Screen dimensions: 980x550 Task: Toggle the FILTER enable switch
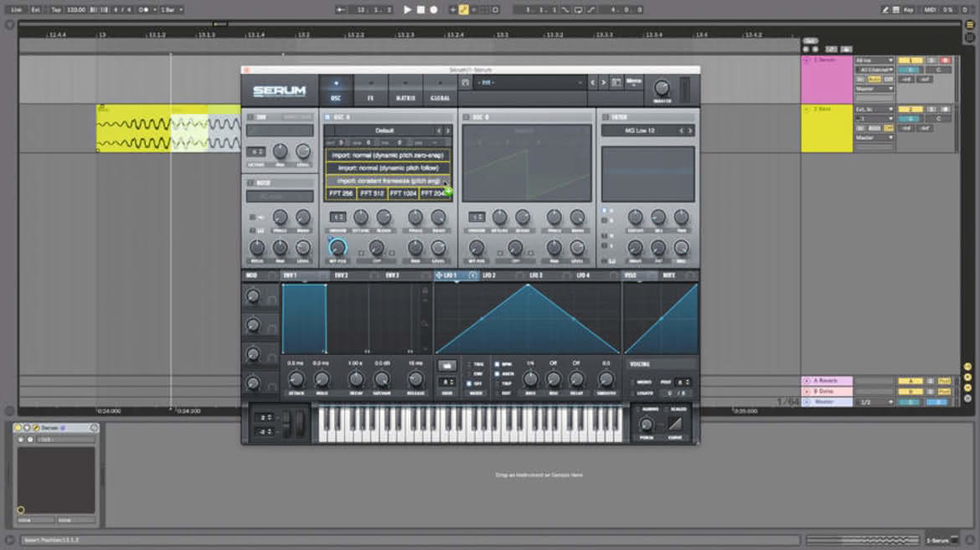point(606,117)
